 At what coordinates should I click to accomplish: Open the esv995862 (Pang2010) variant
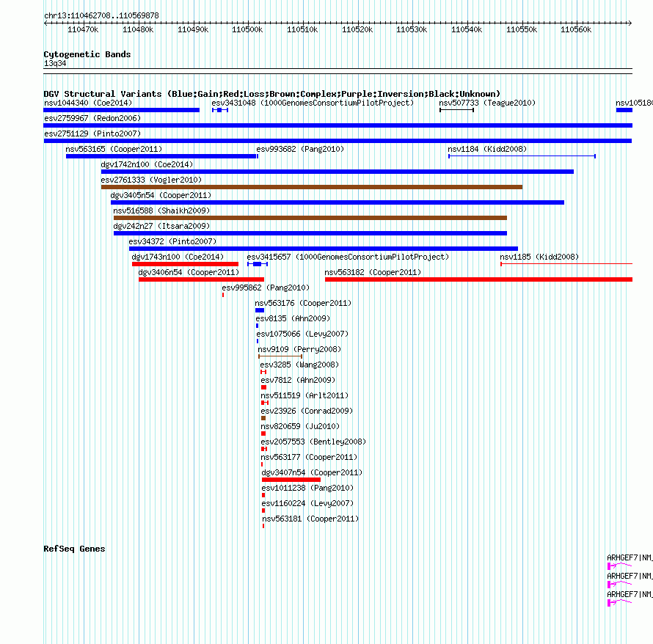[266, 288]
